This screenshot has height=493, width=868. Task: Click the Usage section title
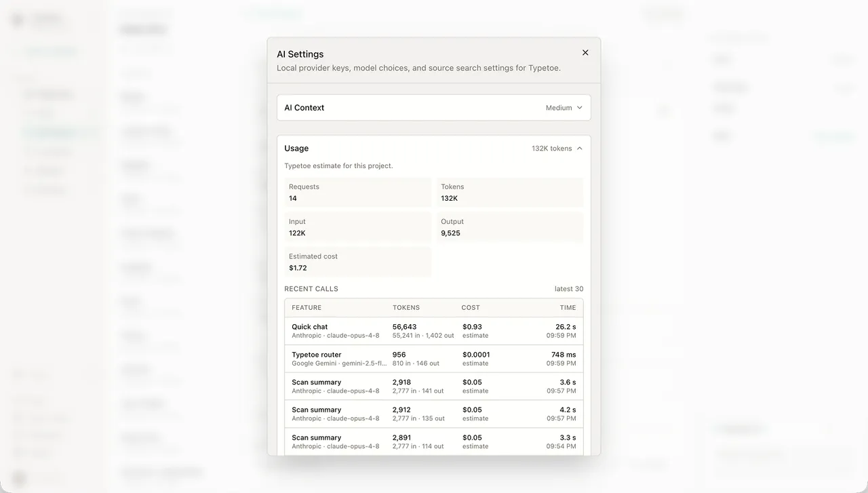[x=296, y=149]
